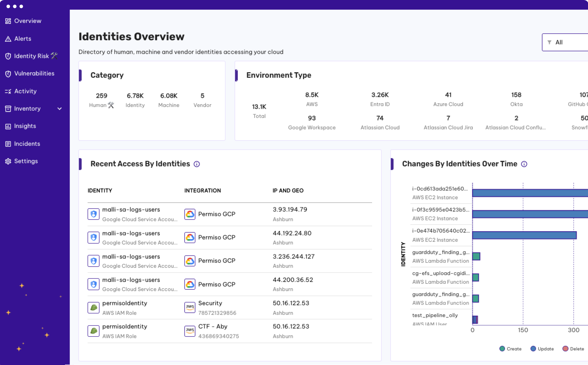Click the Incidents list icon
Viewport: 588px width, 365px height.
point(8,144)
